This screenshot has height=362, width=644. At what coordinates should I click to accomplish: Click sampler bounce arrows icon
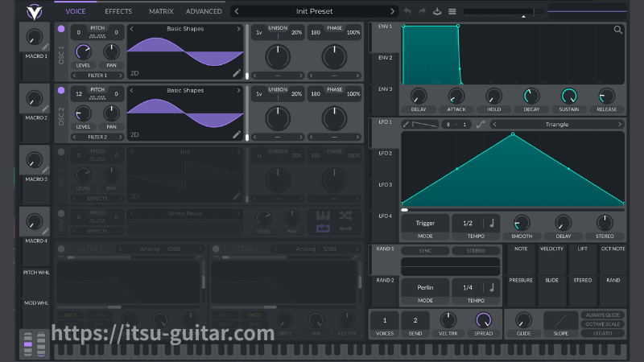pyautogui.click(x=346, y=228)
